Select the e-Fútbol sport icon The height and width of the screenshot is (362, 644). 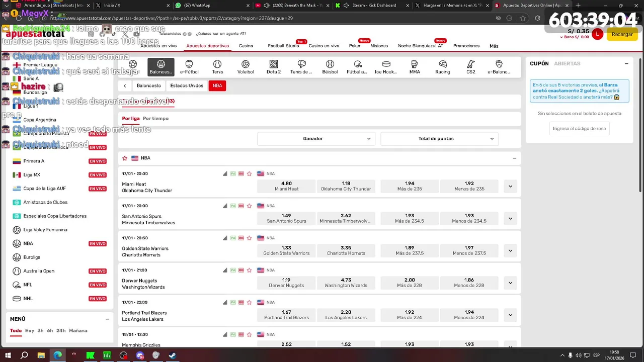tap(189, 67)
